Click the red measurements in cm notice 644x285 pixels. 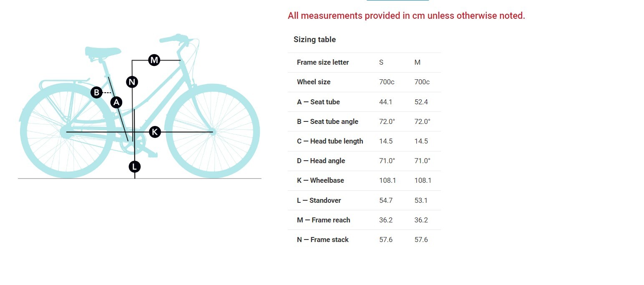[x=406, y=16]
